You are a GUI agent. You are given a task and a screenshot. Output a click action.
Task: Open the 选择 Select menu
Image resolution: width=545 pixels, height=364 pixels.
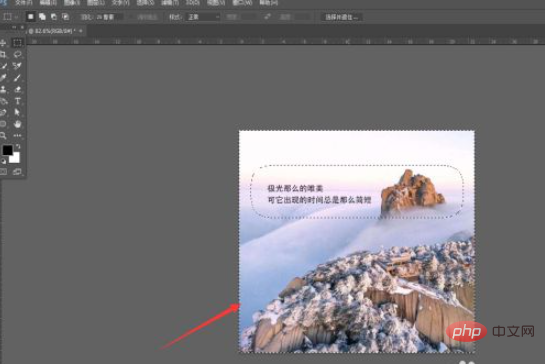point(145,3)
